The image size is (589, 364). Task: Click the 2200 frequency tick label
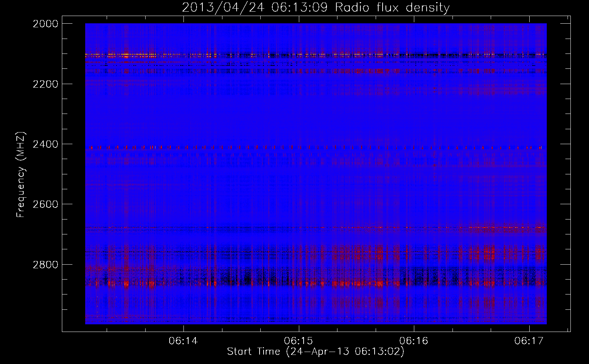point(46,84)
